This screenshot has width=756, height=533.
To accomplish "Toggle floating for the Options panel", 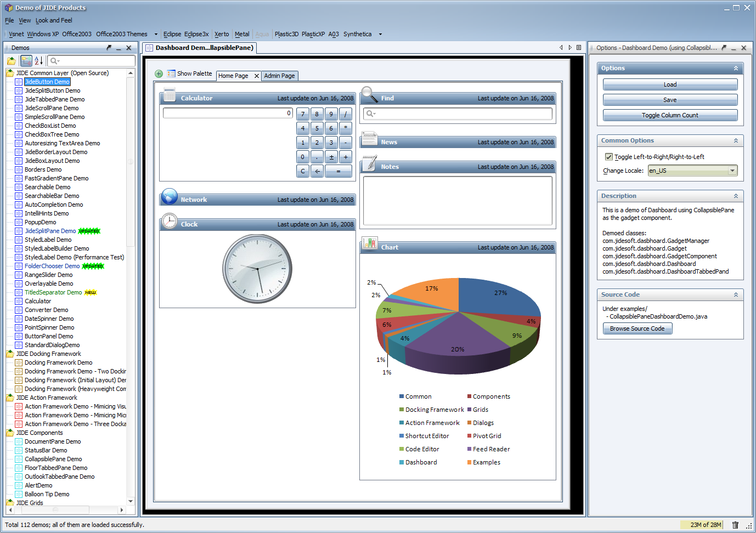I will coord(724,48).
